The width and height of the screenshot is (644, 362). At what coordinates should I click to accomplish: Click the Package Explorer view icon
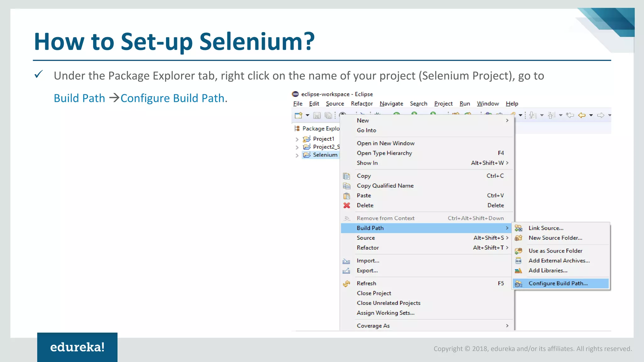[x=297, y=128]
